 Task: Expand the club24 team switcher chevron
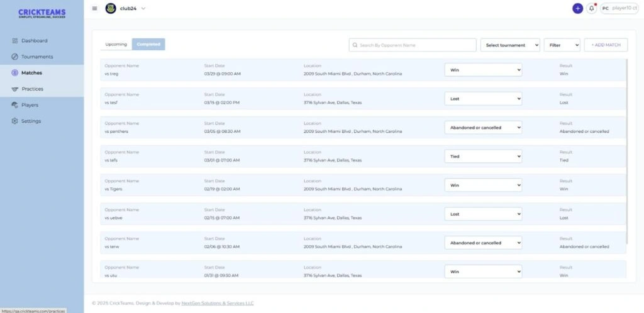pyautogui.click(x=143, y=8)
